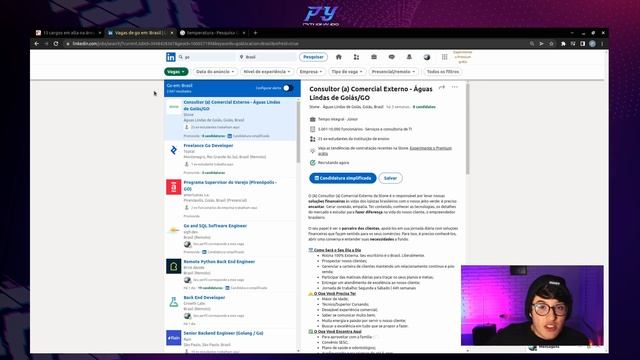The image size is (640, 360).
Task: Close the Vagas de go em Brasil tab
Action: tap(172, 33)
